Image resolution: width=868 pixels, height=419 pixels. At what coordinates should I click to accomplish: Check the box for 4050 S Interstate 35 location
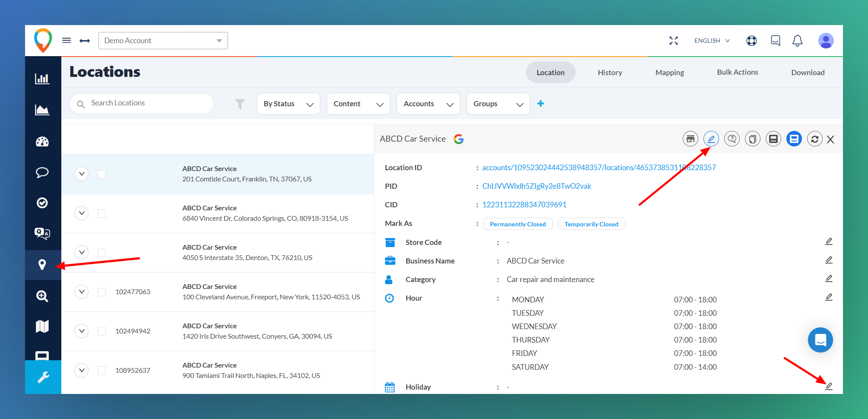tap(102, 253)
